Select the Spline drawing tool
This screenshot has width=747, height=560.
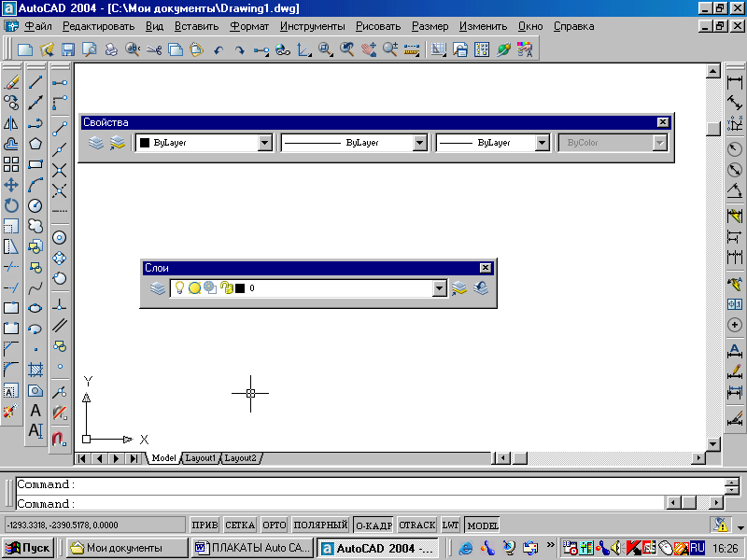pos(35,288)
